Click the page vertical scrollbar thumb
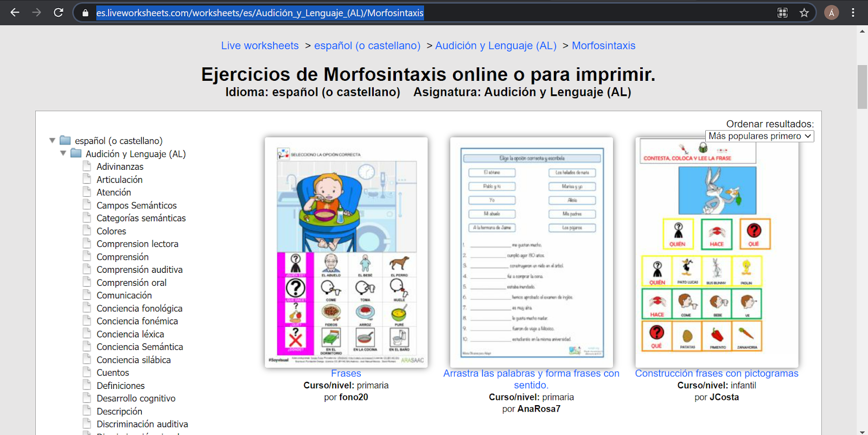 pyautogui.click(x=862, y=87)
